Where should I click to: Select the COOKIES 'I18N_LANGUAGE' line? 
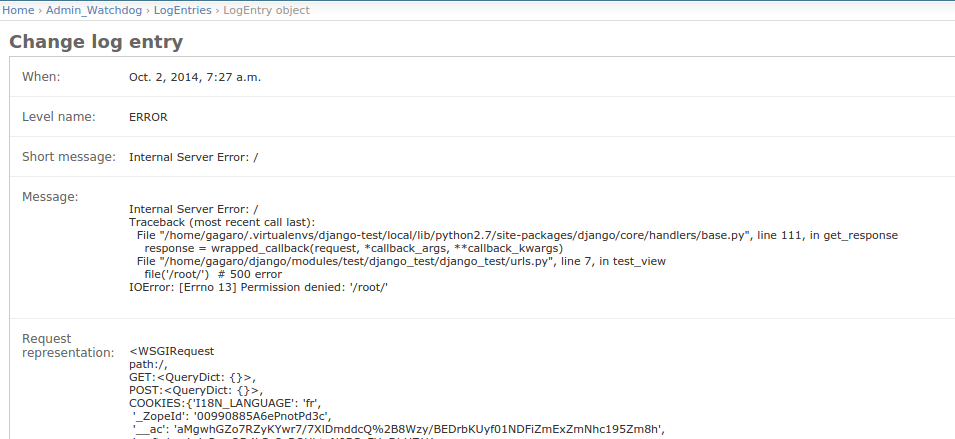(225, 403)
